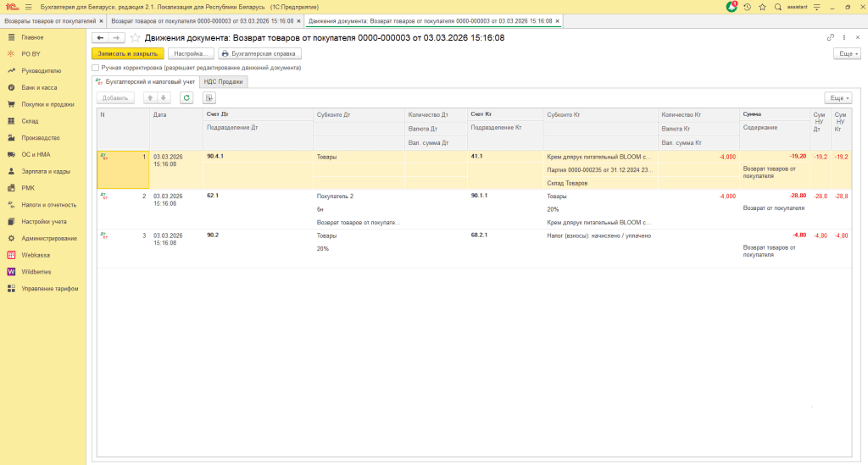Add document title to favorites star
This screenshot has height=465, width=868.
135,38
